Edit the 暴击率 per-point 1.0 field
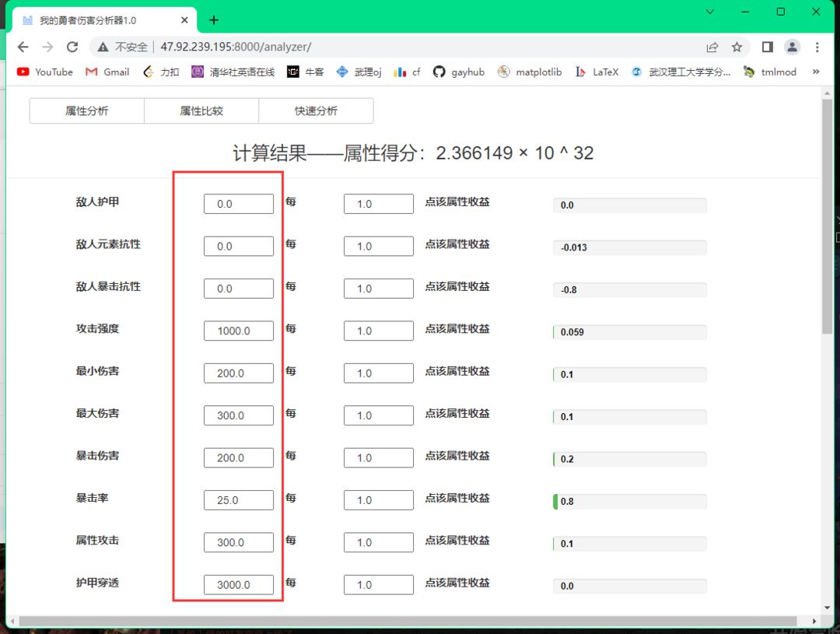Viewport: 840px width, 634px height. coord(379,500)
